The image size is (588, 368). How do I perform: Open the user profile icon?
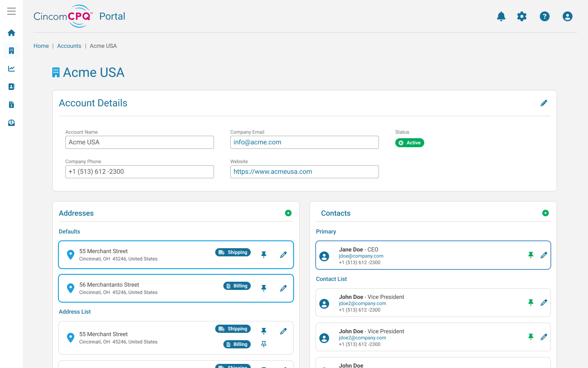[568, 16]
